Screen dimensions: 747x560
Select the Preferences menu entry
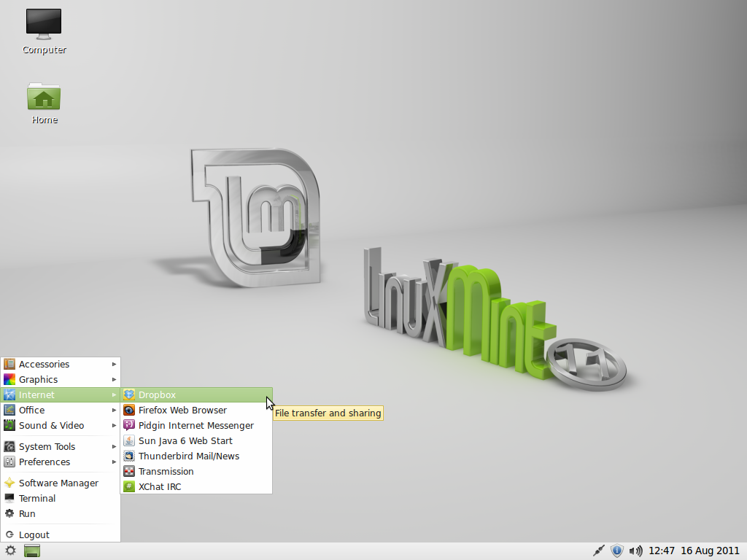(x=61, y=462)
